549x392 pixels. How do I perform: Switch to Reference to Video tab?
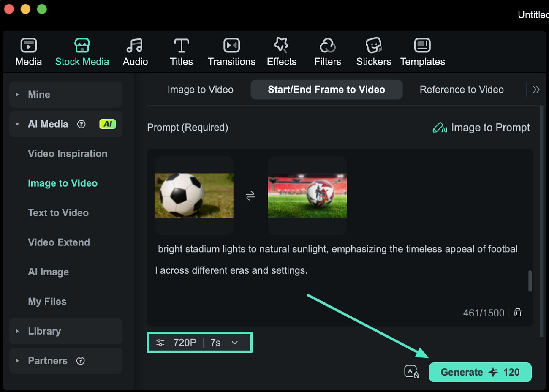(x=462, y=90)
